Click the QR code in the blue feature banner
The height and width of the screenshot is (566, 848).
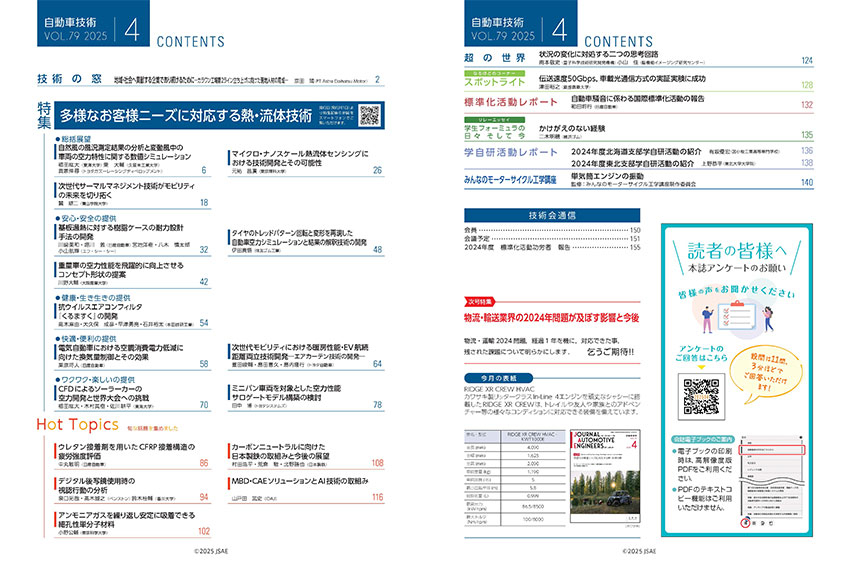(370, 114)
